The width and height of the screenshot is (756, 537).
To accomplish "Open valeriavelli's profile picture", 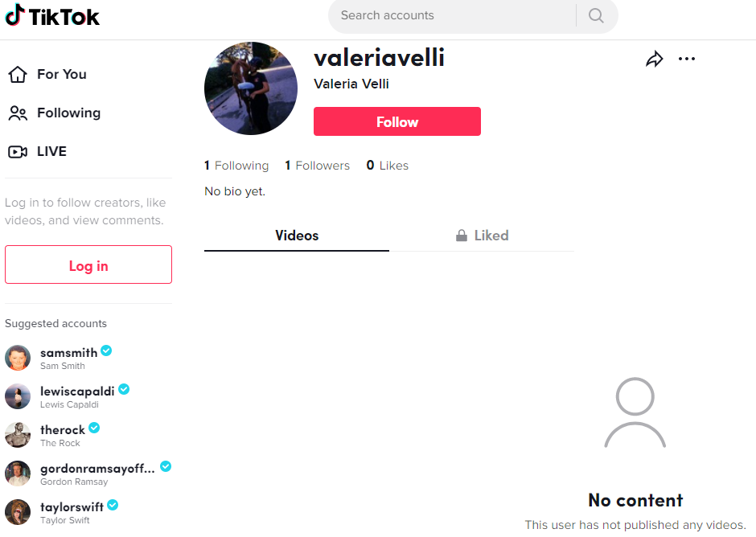I will coord(251,88).
